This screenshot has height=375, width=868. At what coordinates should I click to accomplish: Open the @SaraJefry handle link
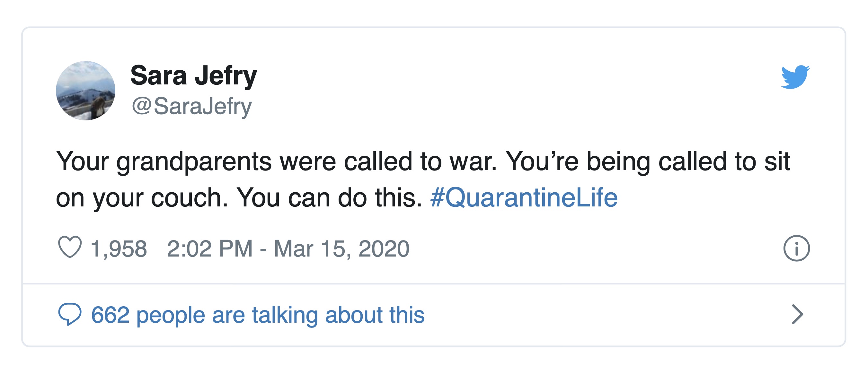pos(192,106)
